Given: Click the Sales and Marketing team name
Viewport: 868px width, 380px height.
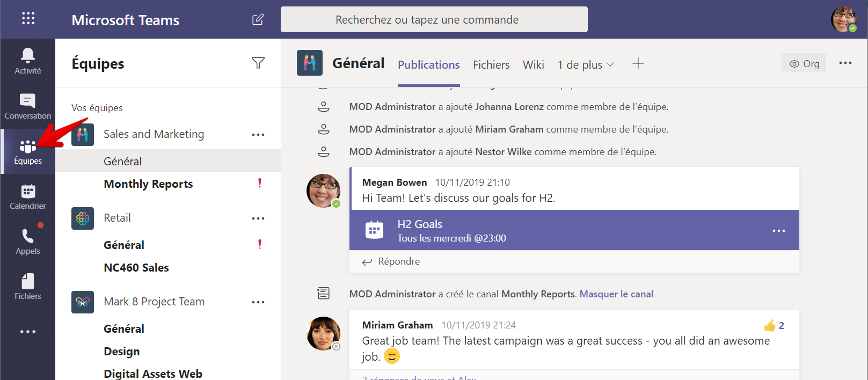Looking at the screenshot, I should [x=154, y=134].
